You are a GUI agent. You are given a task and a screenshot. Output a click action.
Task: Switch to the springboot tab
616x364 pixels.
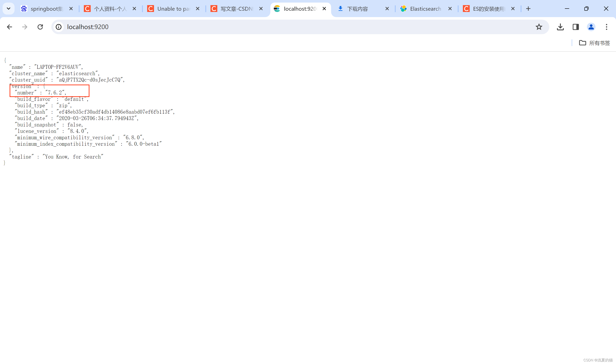(47, 9)
